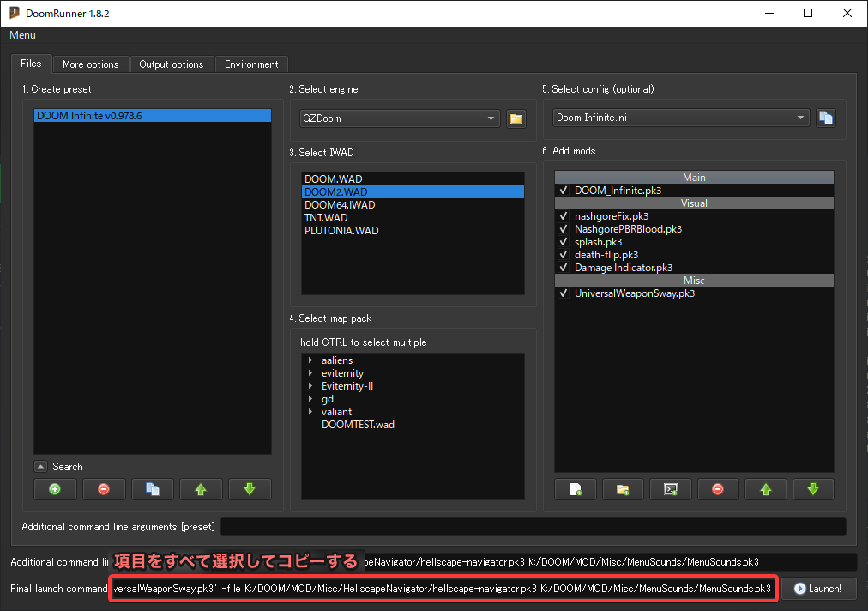Delete selected preset with red minus icon
Viewport: 868px width, 611px height.
tap(104, 489)
